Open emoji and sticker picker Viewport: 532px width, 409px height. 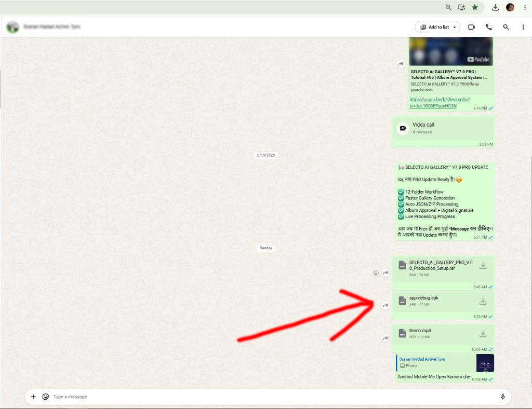pyautogui.click(x=46, y=397)
